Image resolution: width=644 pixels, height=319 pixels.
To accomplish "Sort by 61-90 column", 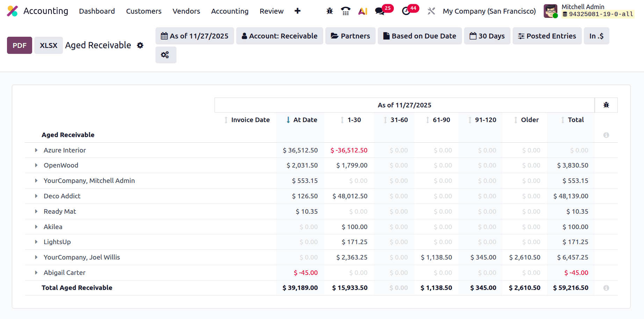I will coord(438,120).
